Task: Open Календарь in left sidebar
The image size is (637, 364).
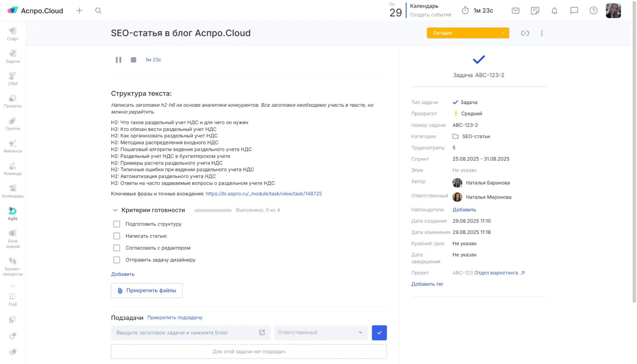Action: click(13, 192)
